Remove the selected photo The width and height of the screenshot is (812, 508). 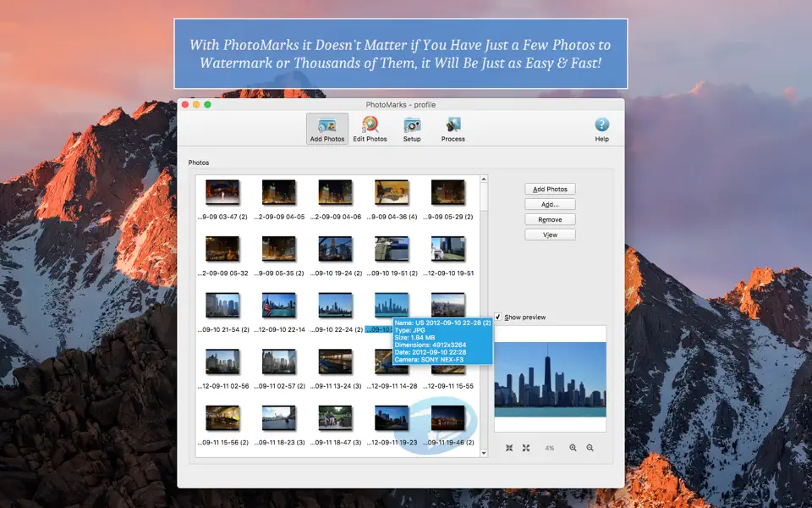pos(550,218)
